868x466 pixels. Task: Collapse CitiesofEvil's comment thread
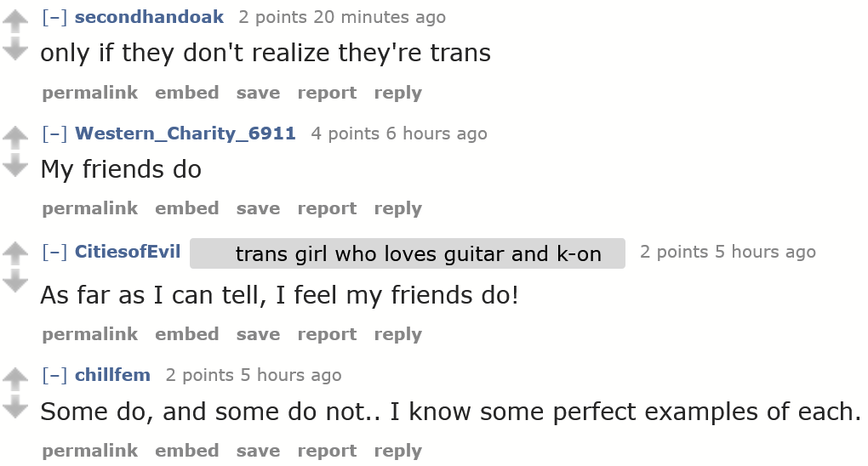[x=55, y=252]
